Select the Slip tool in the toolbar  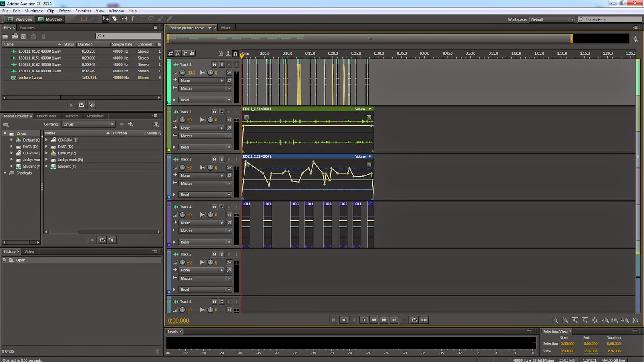click(x=124, y=19)
